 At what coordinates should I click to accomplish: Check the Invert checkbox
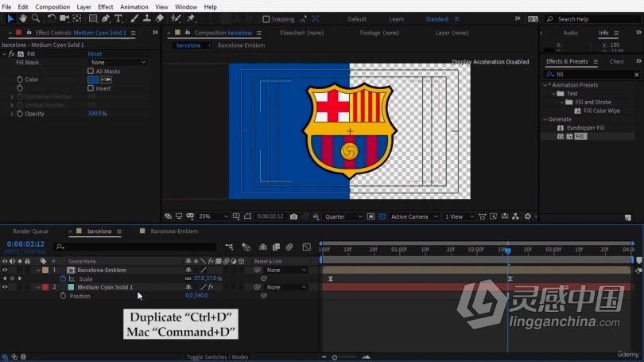pyautogui.click(x=91, y=88)
